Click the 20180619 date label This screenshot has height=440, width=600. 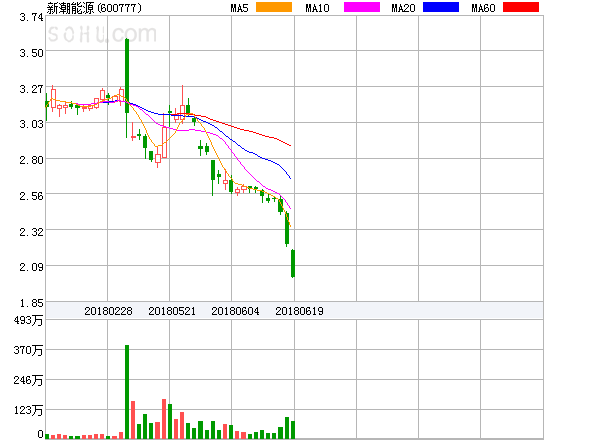(x=299, y=311)
